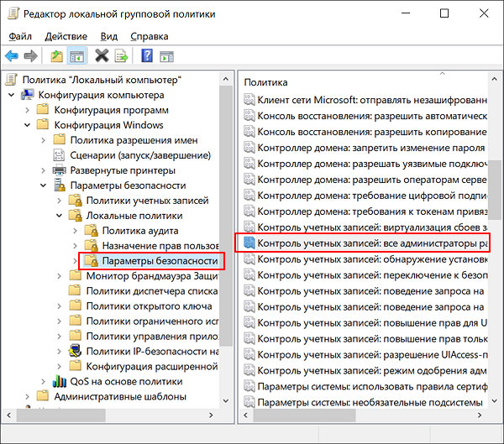Screen dimensions: 504x444
Task: Click scroll-right arrow of policy list pane
Action: [480, 415]
